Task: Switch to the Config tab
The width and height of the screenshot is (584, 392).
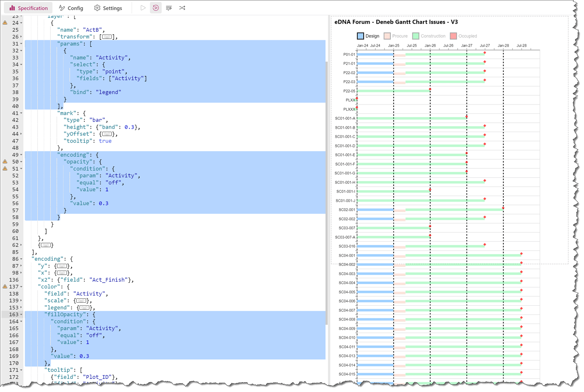Action: (71, 8)
